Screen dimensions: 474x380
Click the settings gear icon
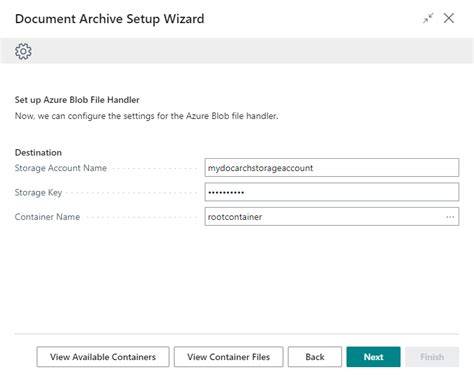(23, 51)
